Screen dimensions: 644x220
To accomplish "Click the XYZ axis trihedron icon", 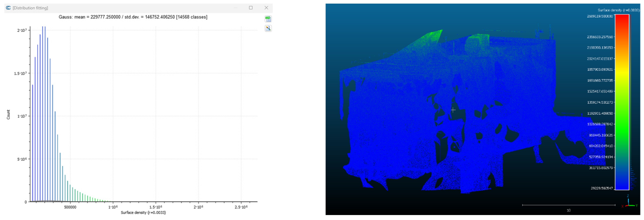I will pos(628,203).
